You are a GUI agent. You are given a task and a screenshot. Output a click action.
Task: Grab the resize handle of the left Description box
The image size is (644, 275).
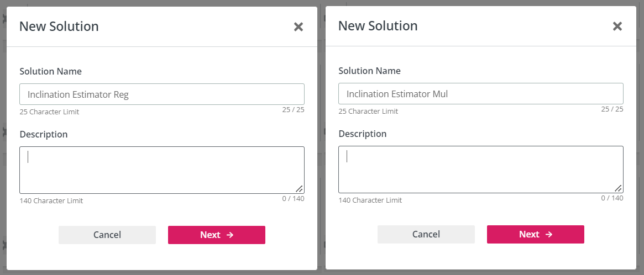click(299, 188)
